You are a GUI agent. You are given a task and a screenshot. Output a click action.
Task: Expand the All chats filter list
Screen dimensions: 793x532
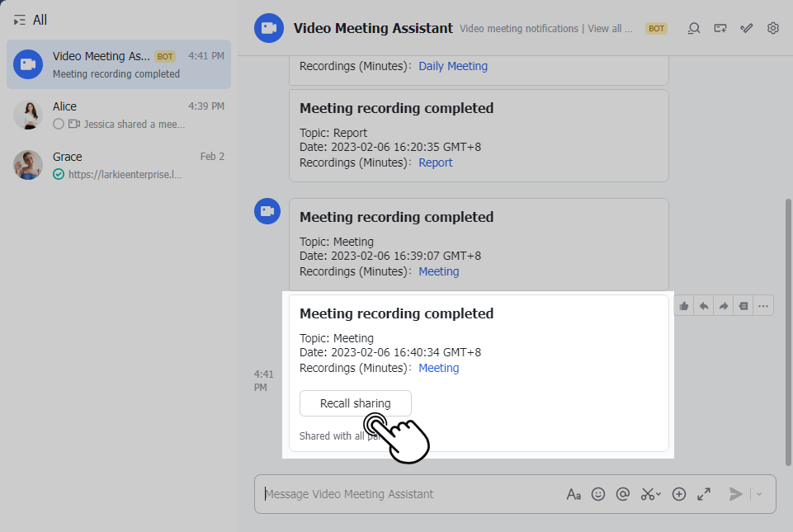[x=20, y=20]
